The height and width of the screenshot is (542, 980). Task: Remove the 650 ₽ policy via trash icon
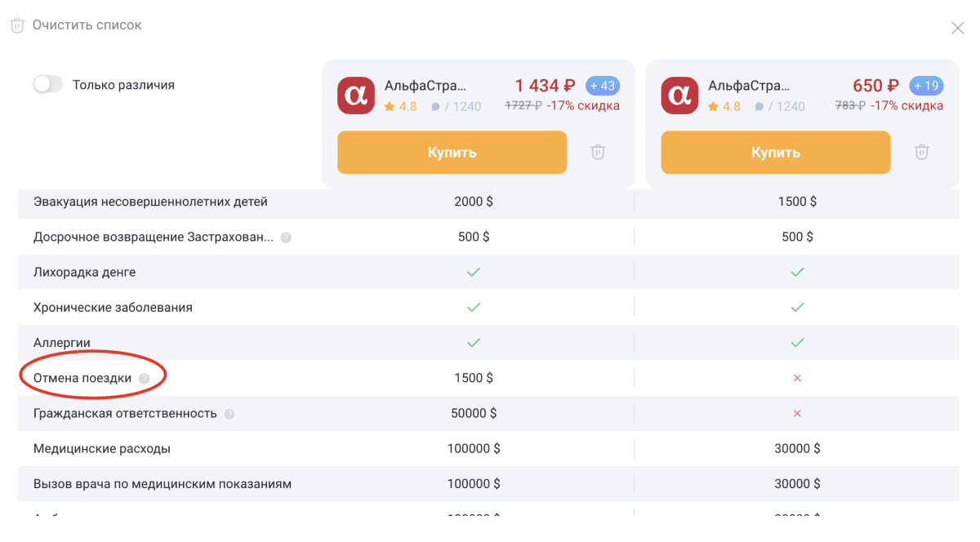[921, 152]
